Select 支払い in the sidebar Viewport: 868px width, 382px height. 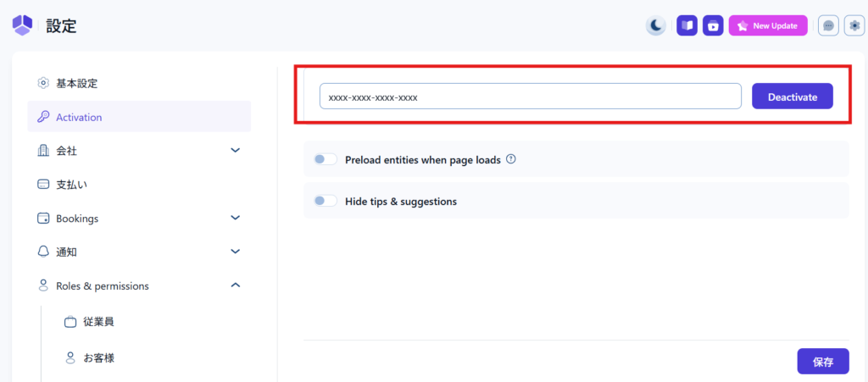click(71, 184)
